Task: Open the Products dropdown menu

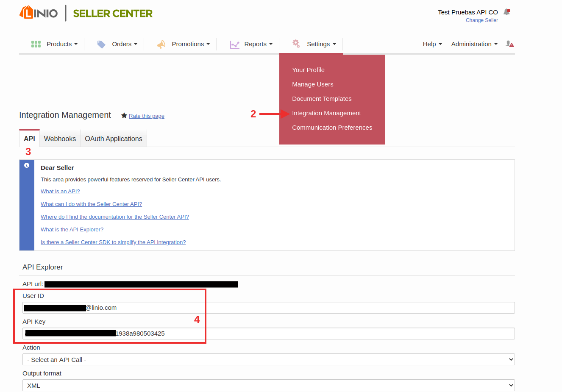Action: click(62, 44)
